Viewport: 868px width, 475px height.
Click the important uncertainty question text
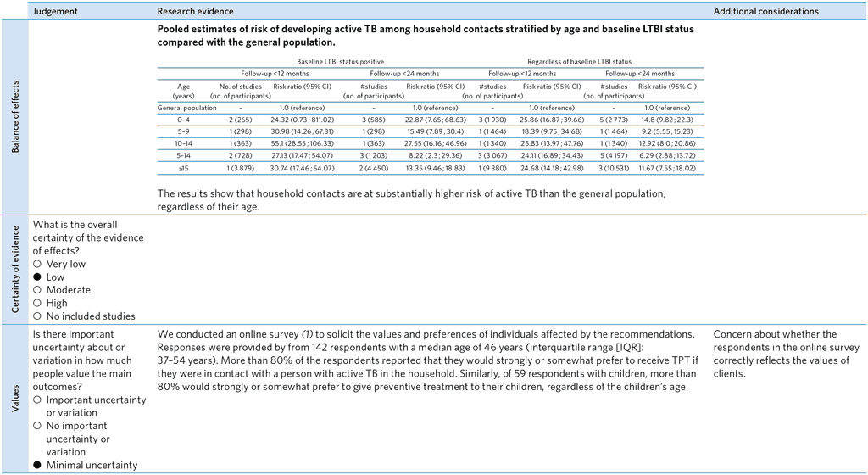82,360
